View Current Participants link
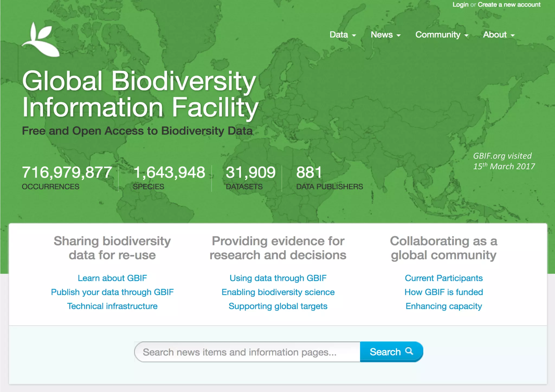 click(x=444, y=278)
